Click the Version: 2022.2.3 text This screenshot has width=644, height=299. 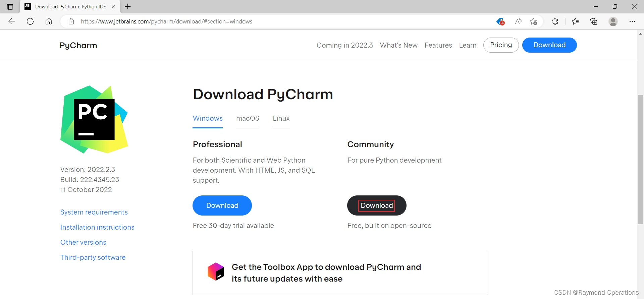[x=88, y=170]
